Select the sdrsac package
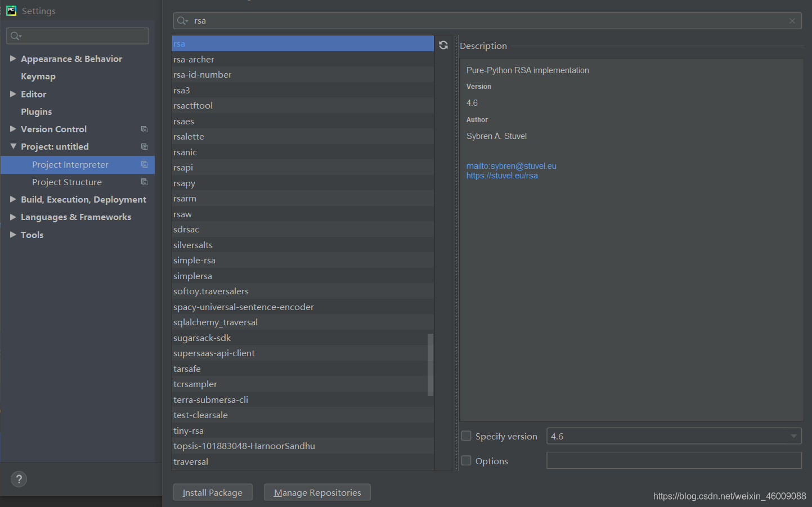The image size is (812, 507). pos(303,230)
